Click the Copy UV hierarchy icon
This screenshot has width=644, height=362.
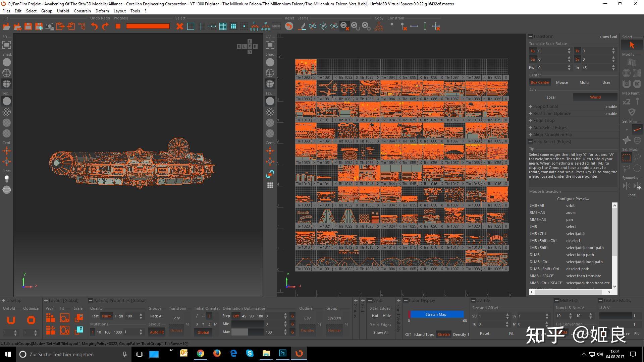click(x=379, y=26)
